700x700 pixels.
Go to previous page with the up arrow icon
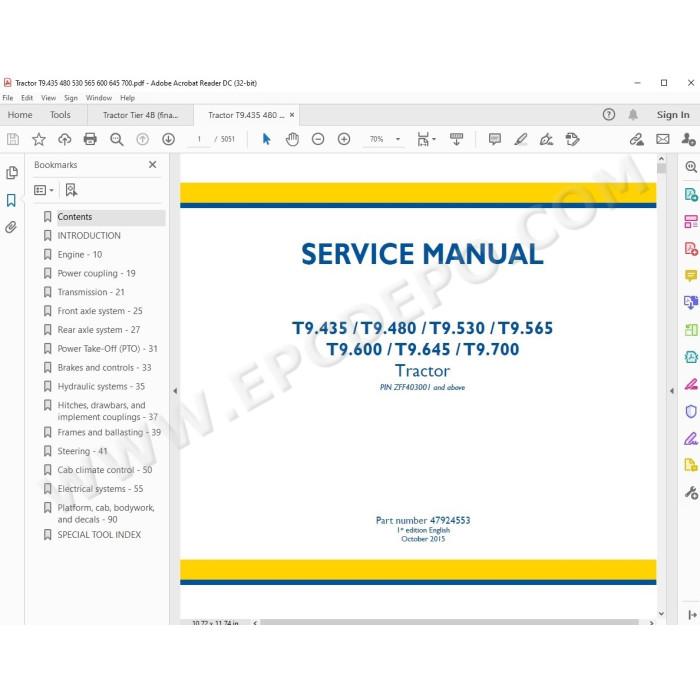tap(142, 139)
